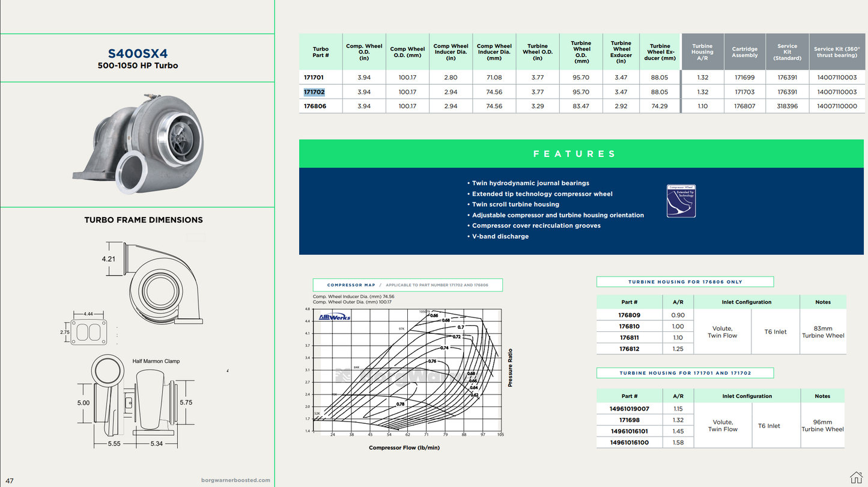Image resolution: width=868 pixels, height=487 pixels.
Task: Click the 83.47 turbine wheel O.D. value
Action: point(581,106)
